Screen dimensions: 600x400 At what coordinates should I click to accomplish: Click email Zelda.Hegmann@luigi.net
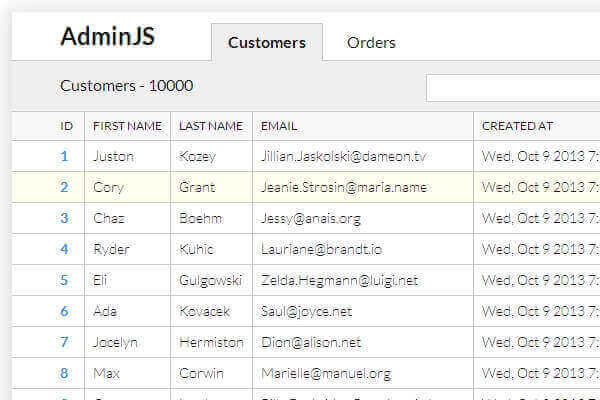click(x=339, y=280)
